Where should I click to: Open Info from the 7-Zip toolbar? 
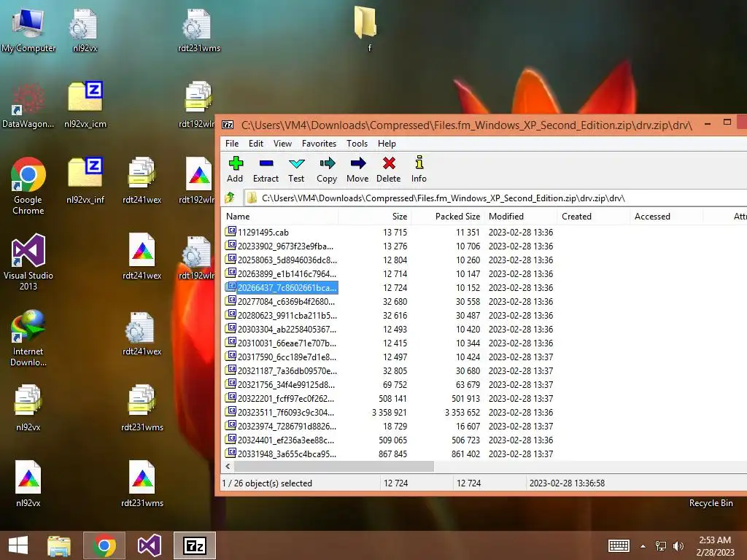tap(419, 169)
